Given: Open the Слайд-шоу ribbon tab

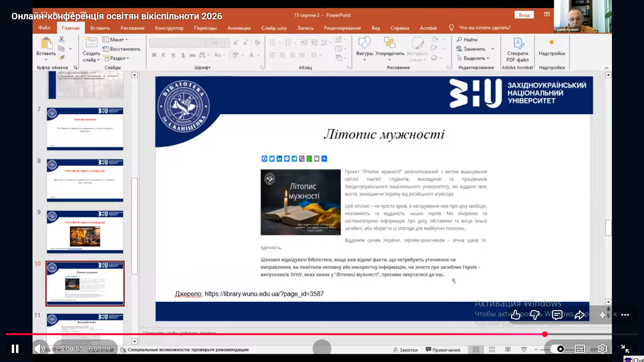Looking at the screenshot, I should pos(274,28).
